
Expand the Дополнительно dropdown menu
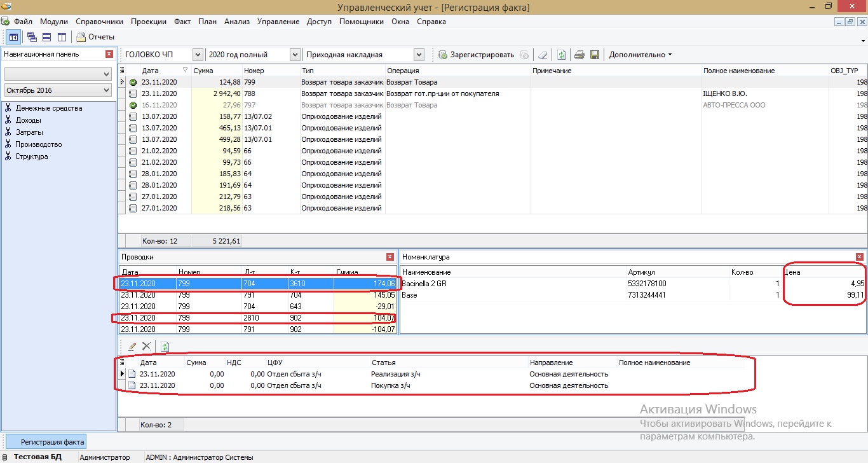[x=640, y=55]
